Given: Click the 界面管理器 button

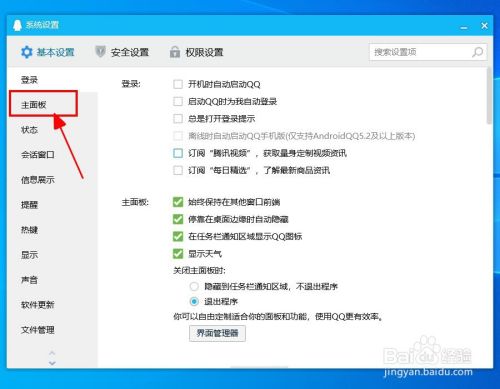Looking at the screenshot, I should click(x=217, y=333).
